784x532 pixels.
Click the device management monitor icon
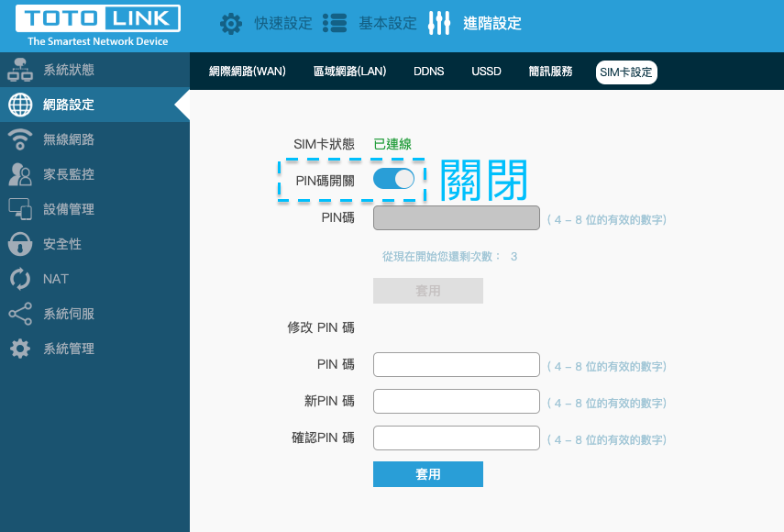coord(20,209)
